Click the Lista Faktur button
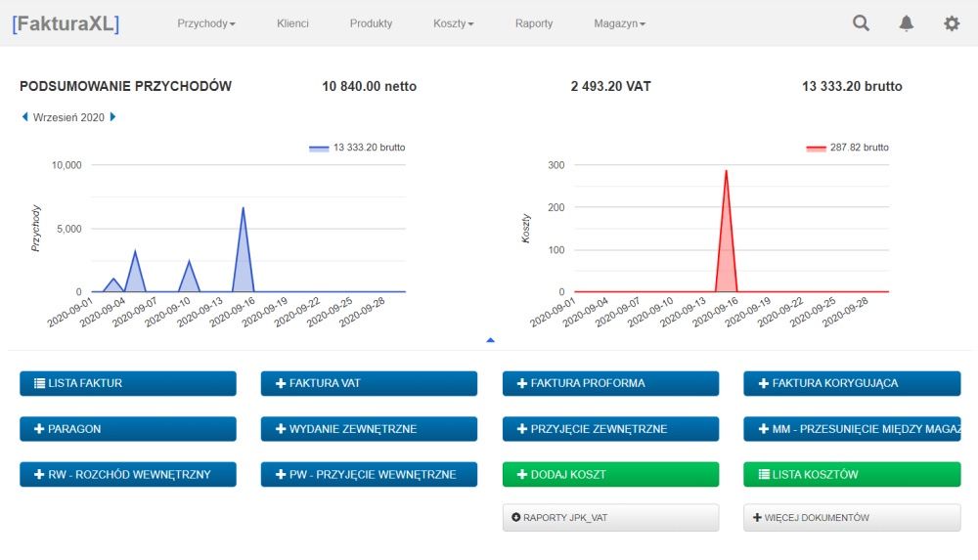The height and width of the screenshot is (560, 978). 128,383
